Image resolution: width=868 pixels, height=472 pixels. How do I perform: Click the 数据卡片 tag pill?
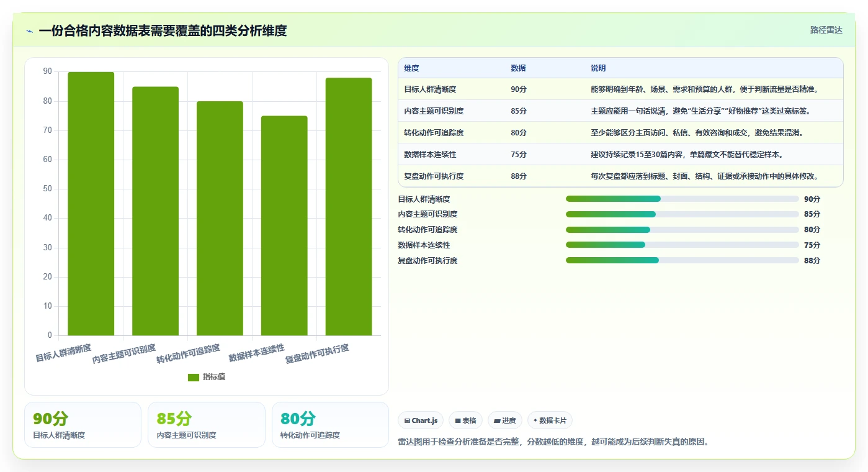550,420
